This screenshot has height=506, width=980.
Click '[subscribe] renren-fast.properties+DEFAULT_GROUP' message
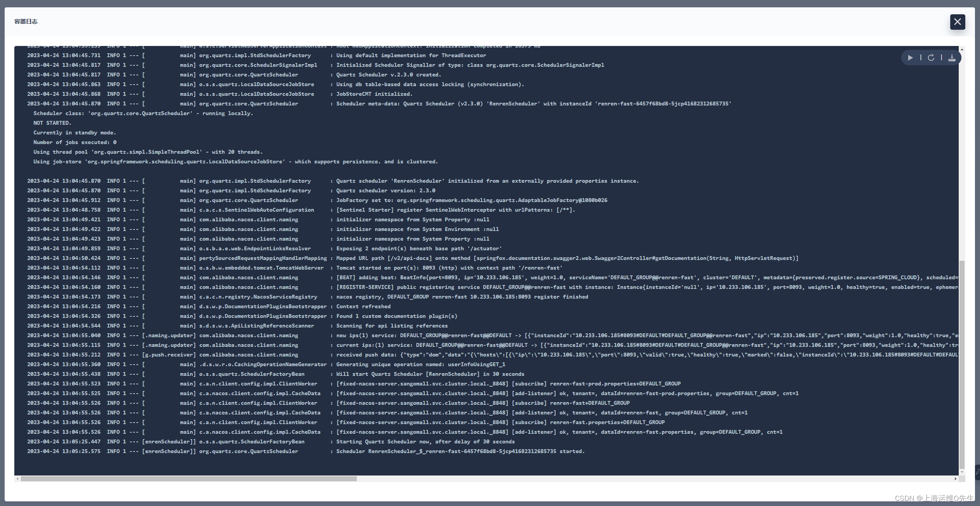(501, 422)
